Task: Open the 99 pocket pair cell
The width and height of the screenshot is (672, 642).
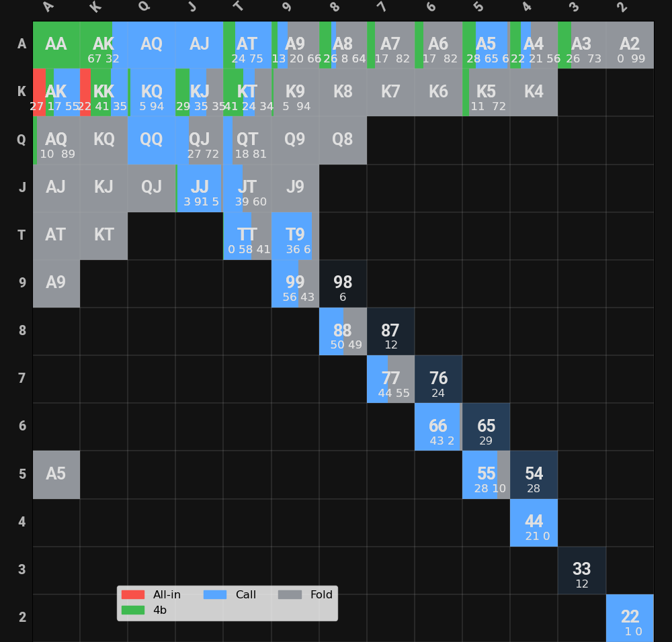Action: (295, 283)
